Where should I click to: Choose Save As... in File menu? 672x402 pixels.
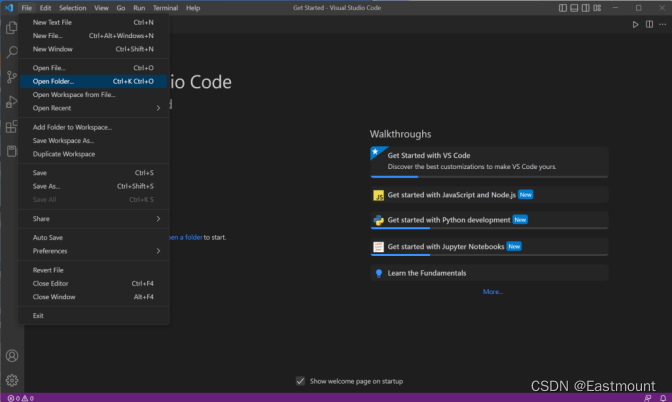pos(93,186)
